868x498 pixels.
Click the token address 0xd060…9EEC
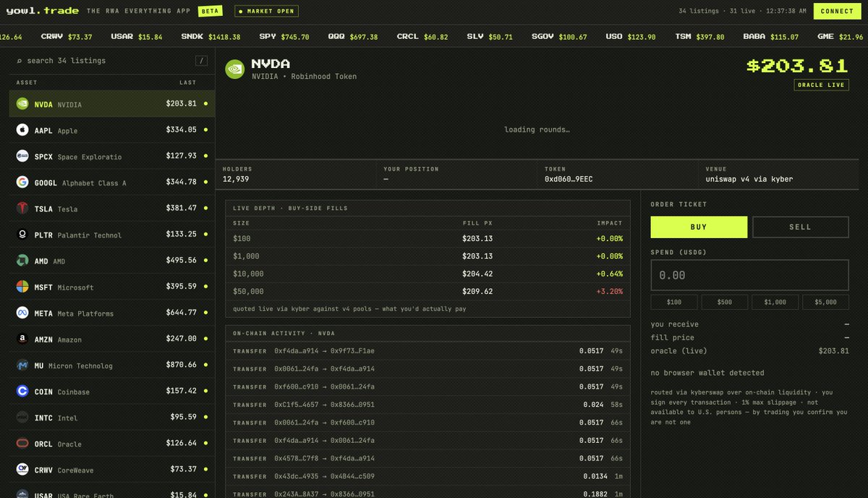click(x=569, y=179)
